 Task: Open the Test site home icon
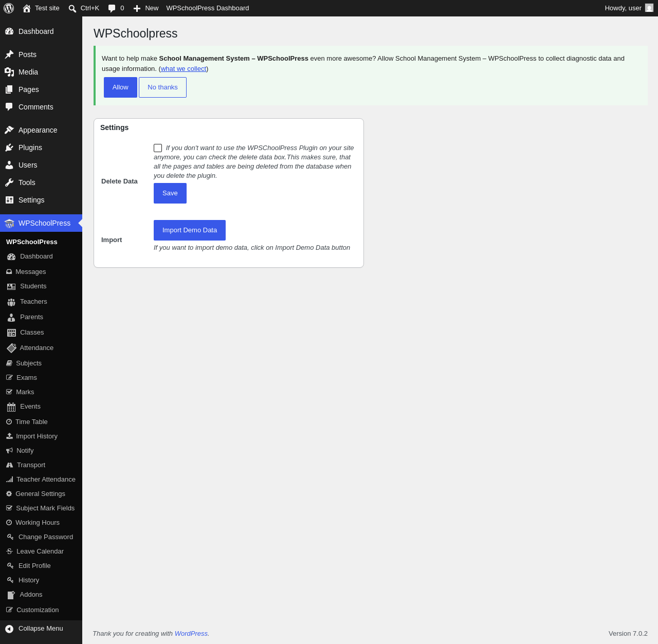pyautogui.click(x=27, y=8)
